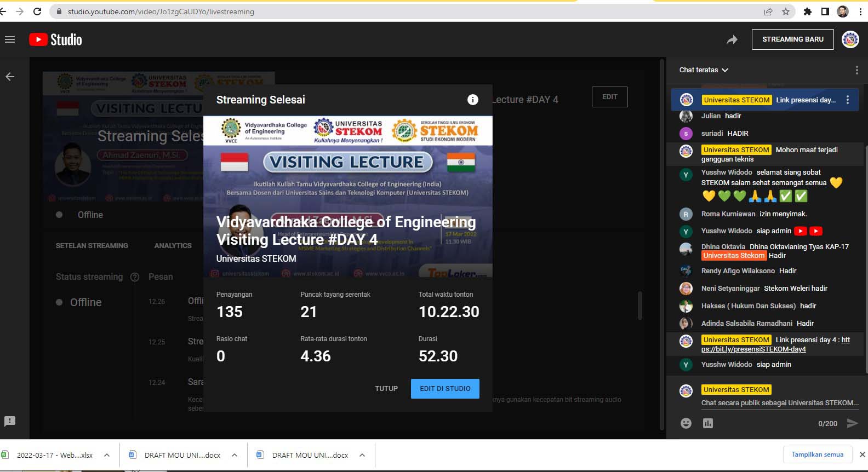Create a poll with the chart icon
The width and height of the screenshot is (868, 472).
coord(708,423)
